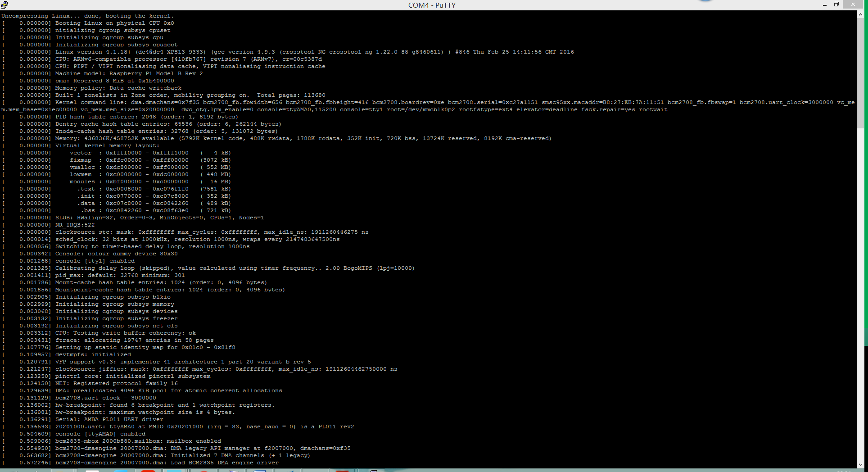The height and width of the screenshot is (472, 868).
Task: Click '20201000.uart: ttyAMA0 at MMIO' line
Action: (204, 427)
